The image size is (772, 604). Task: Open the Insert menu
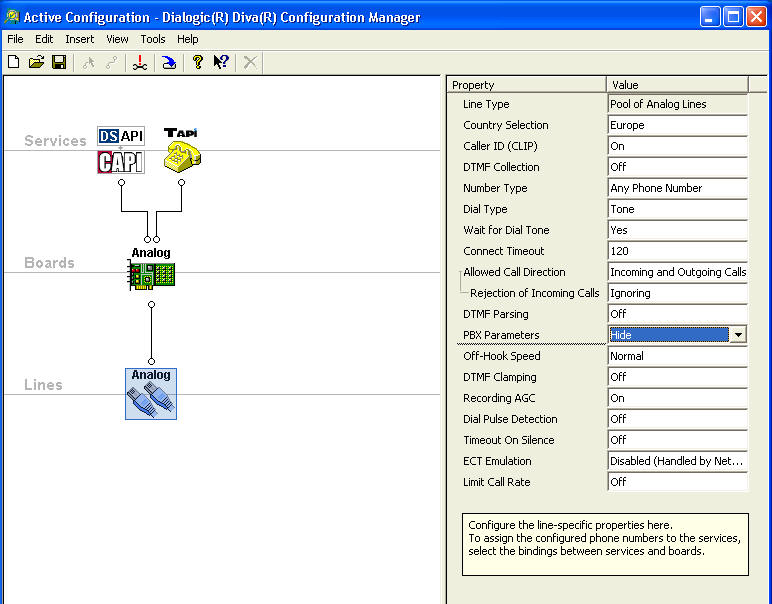(79, 39)
